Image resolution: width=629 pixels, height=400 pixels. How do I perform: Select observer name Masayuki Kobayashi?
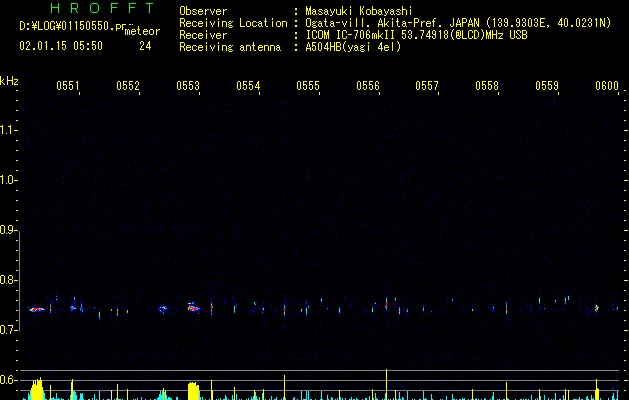(359, 11)
